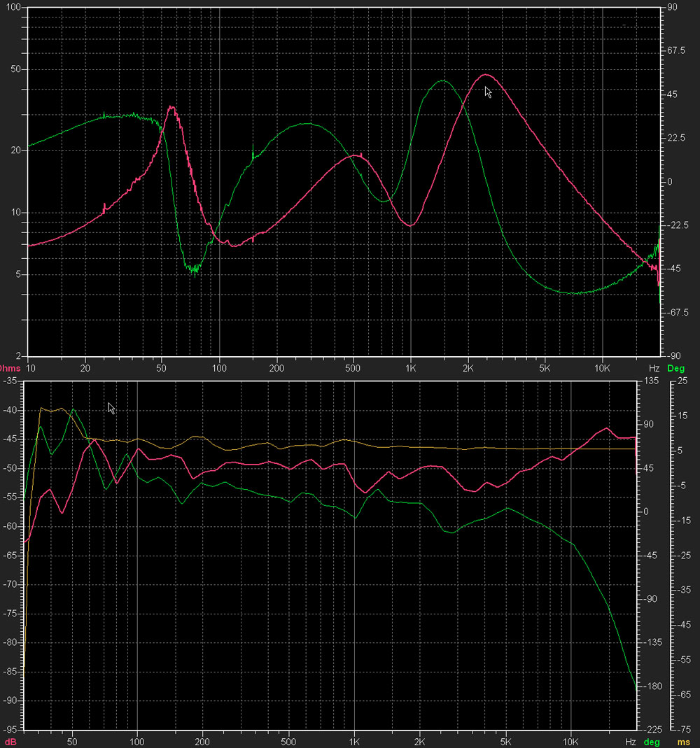700x748 pixels.
Task: Click the 'Hz' label under the lower chart
Action: [631, 741]
